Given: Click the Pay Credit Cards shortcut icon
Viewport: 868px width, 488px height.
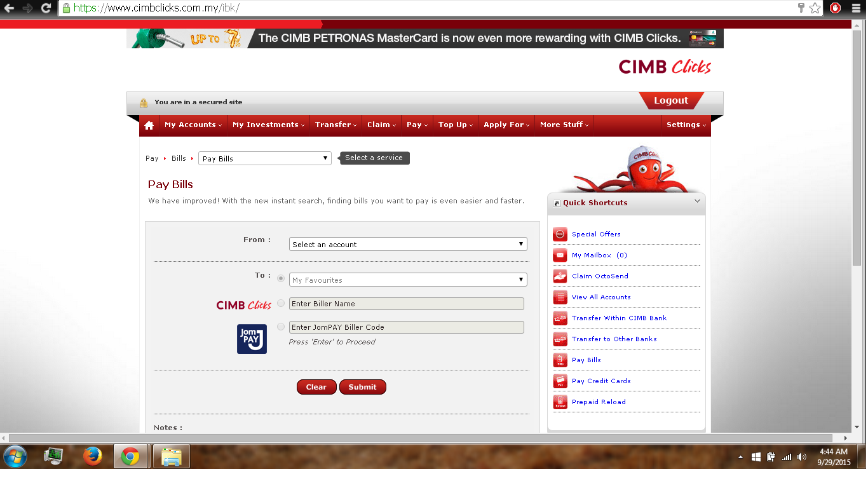Looking at the screenshot, I should click(x=560, y=381).
